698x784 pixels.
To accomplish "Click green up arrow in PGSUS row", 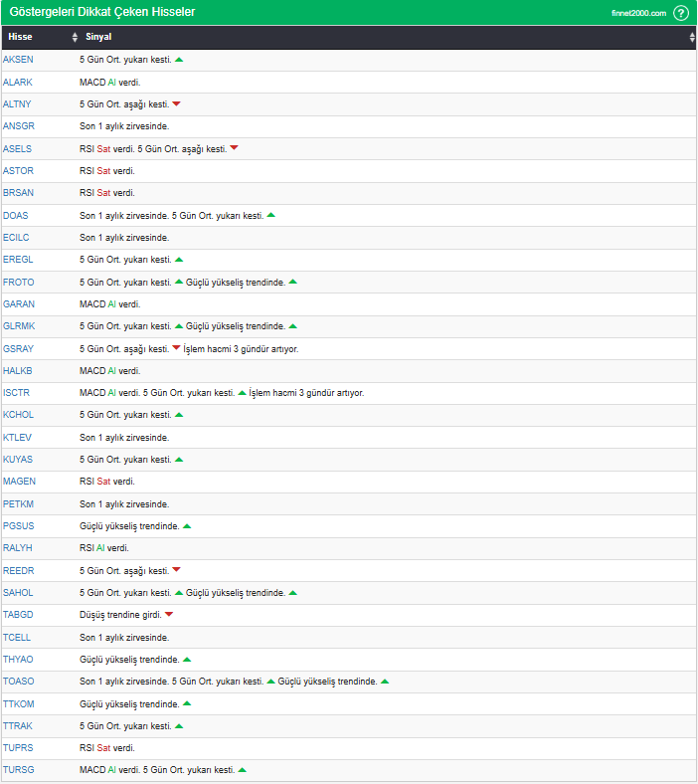I will click(187, 525).
